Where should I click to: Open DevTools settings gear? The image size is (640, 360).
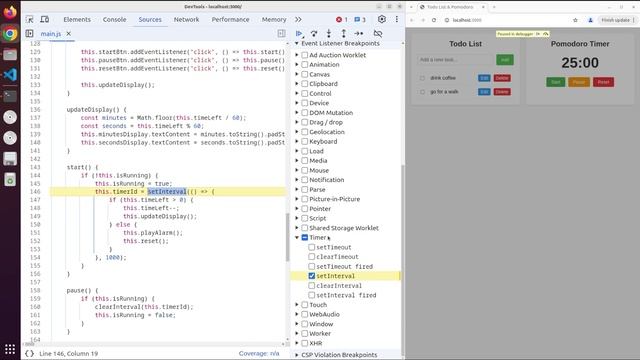tap(382, 19)
